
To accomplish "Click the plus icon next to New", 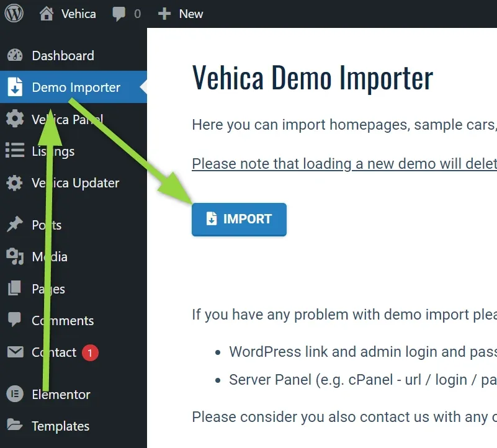I will tap(164, 14).
